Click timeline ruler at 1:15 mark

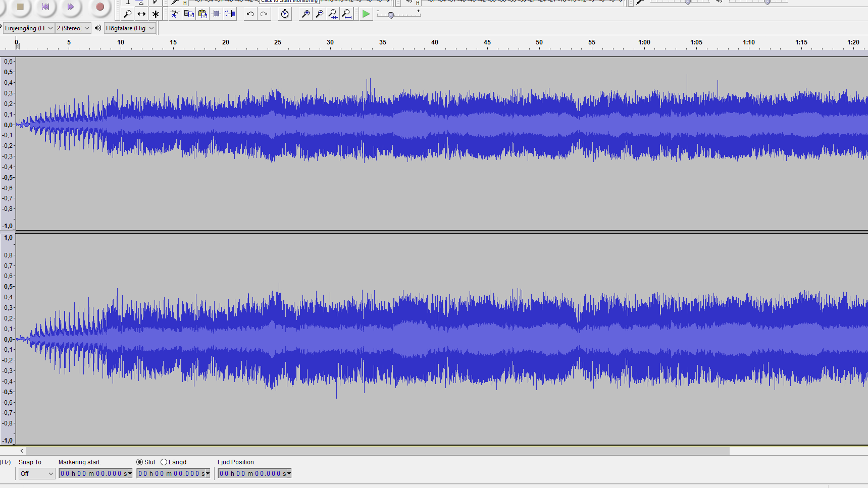tap(801, 43)
